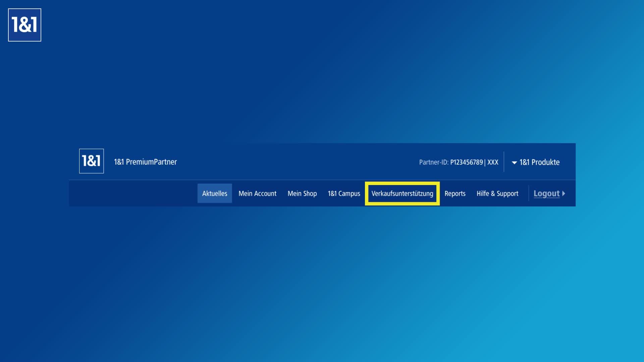The width and height of the screenshot is (644, 362).
Task: Click the 1&1 logo in top-left corner
Action: pyautogui.click(x=24, y=25)
